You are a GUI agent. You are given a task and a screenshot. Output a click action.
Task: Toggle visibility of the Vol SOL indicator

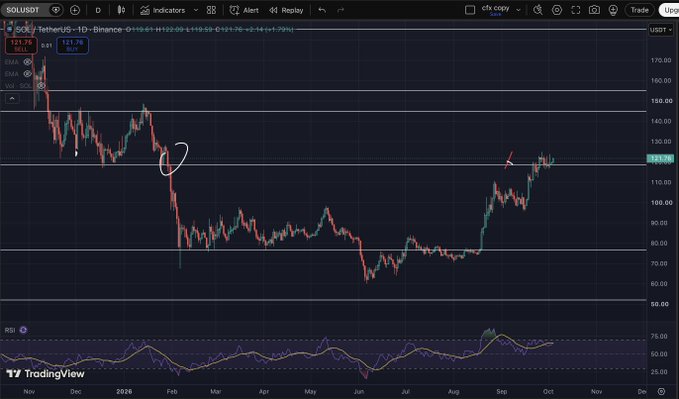41,86
